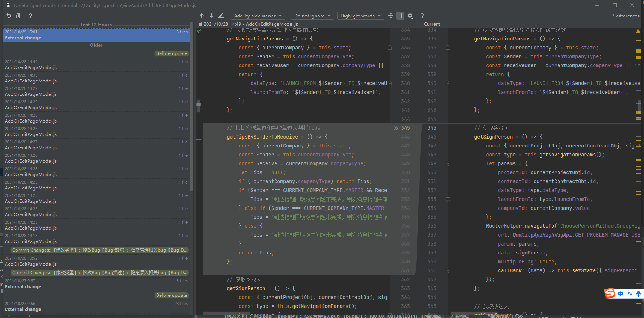Toggle fold at line 349 in current pane
Screen dimensions: 644x318
click(x=448, y=163)
